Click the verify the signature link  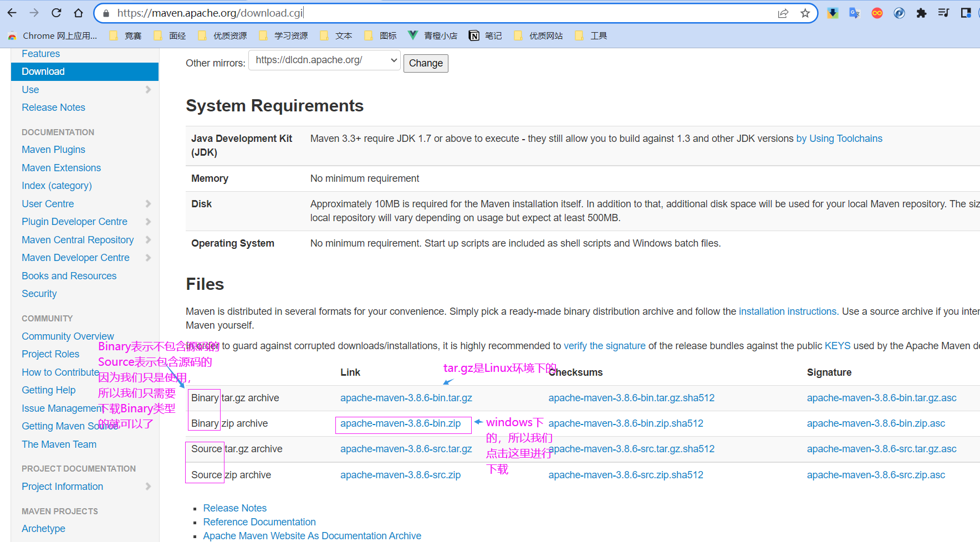[x=604, y=345]
